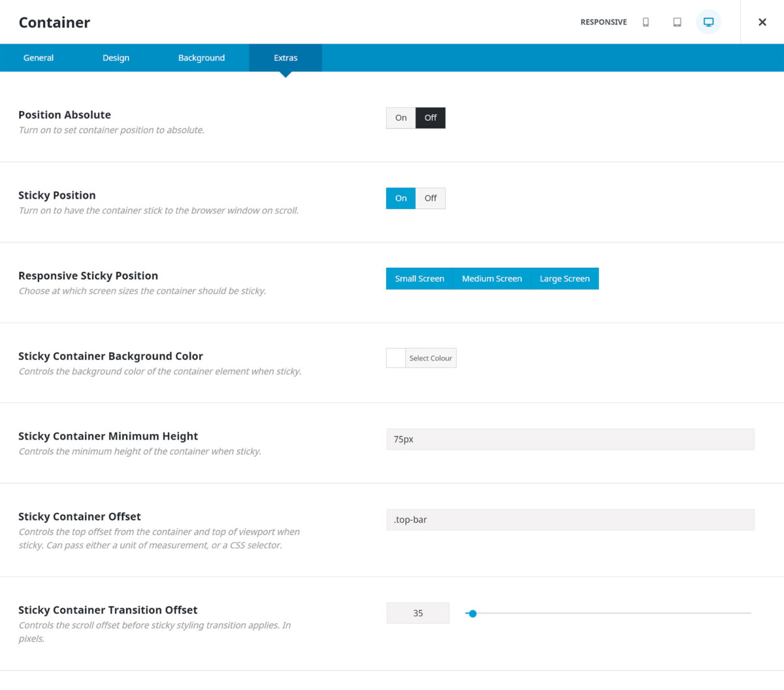This screenshot has height=690, width=784.
Task: Switch to tablet preview mode
Action: click(677, 22)
